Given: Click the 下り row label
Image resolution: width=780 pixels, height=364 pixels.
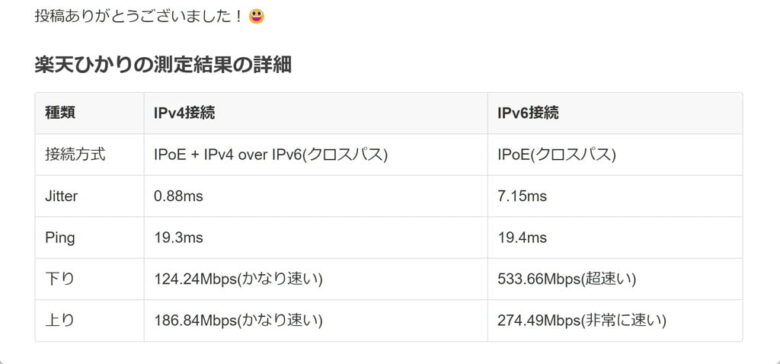Looking at the screenshot, I should click(x=59, y=279).
